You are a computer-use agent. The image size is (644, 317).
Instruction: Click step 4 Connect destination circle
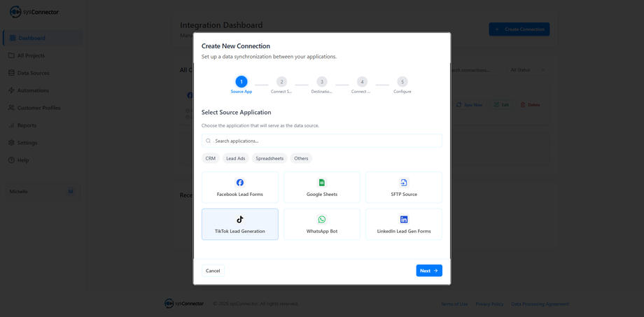click(x=362, y=81)
